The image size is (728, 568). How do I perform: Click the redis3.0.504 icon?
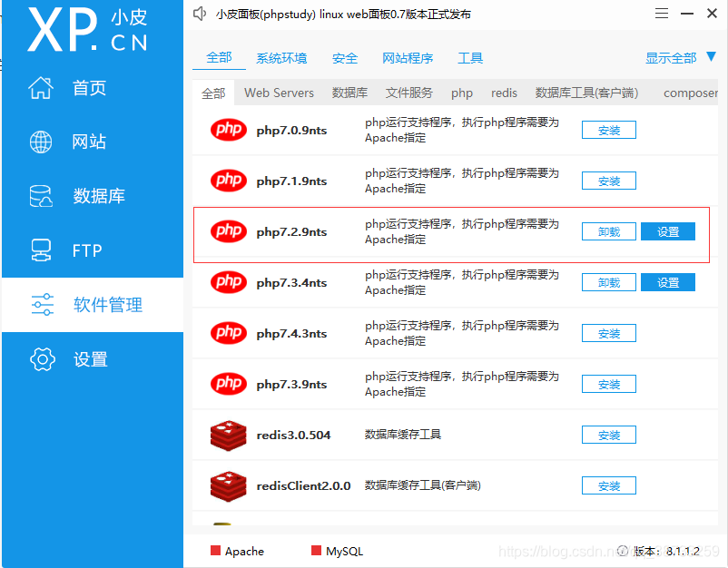(x=229, y=436)
